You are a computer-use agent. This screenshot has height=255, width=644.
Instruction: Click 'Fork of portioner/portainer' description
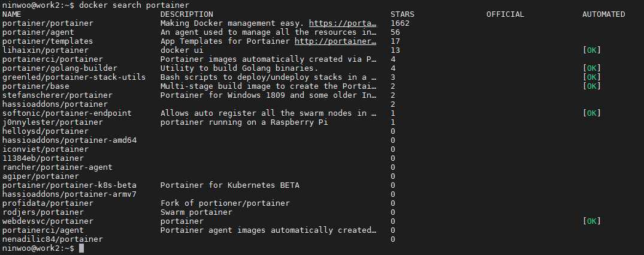(x=225, y=203)
